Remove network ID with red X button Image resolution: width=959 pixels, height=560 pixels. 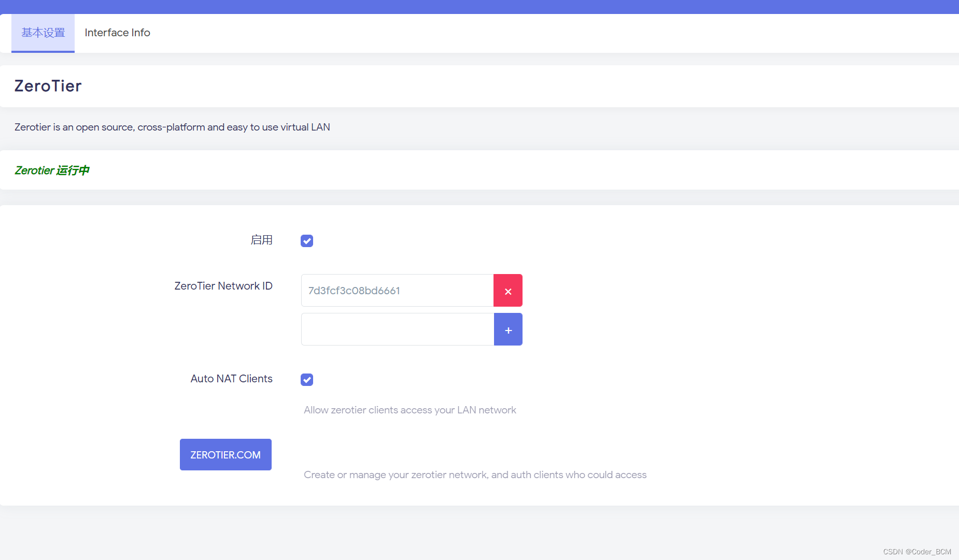(508, 291)
